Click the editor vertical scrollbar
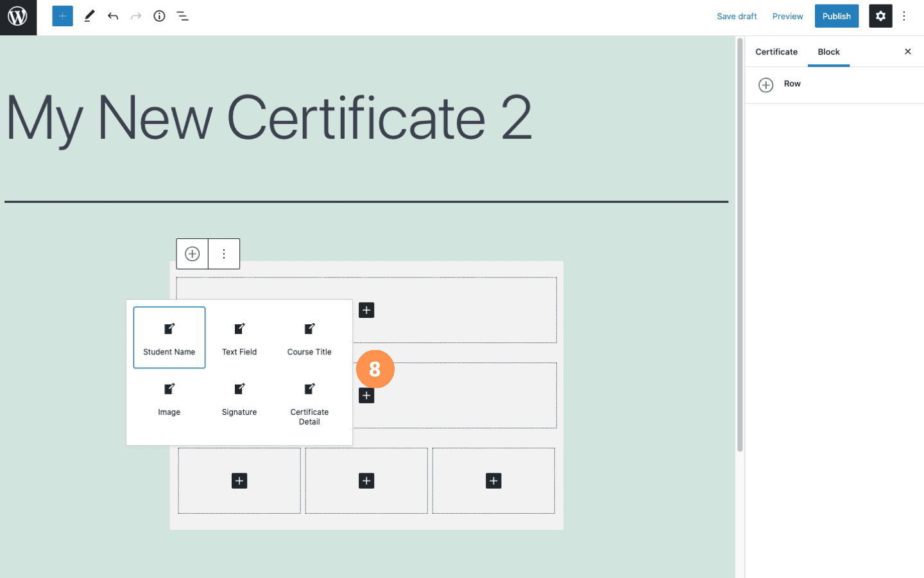Image resolution: width=924 pixels, height=578 pixels. point(740,244)
